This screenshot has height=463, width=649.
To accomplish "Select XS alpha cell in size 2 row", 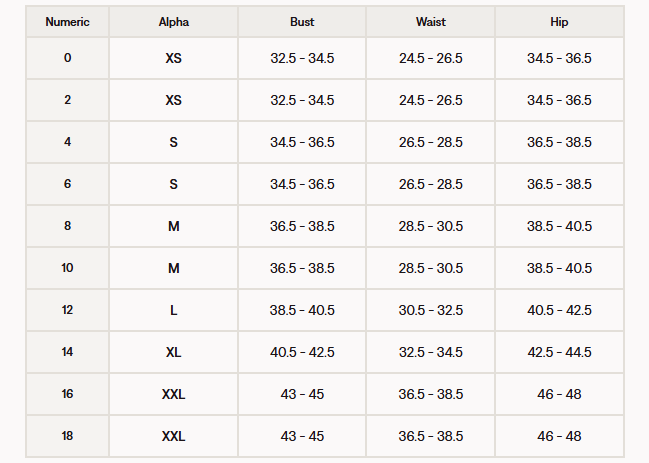I will point(173,100).
